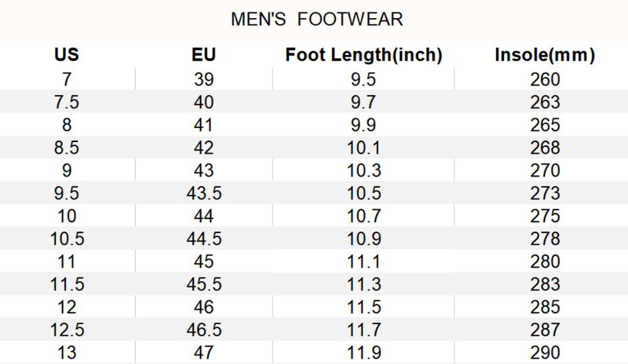
Task: Click the MEN'S FOOTWEAR title
Action: coord(317,18)
